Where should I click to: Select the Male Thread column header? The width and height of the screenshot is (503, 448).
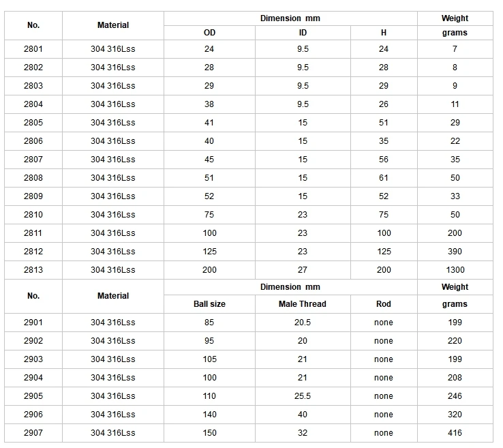pos(303,304)
